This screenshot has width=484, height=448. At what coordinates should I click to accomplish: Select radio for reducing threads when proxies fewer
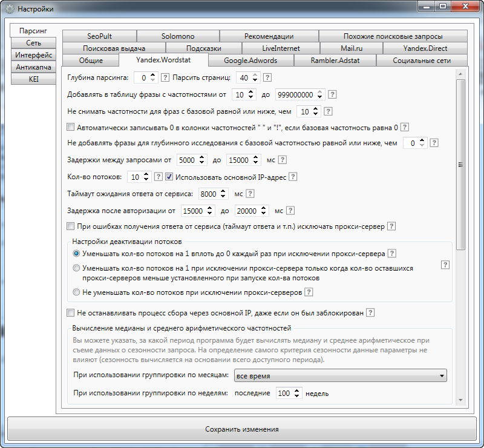point(76,268)
